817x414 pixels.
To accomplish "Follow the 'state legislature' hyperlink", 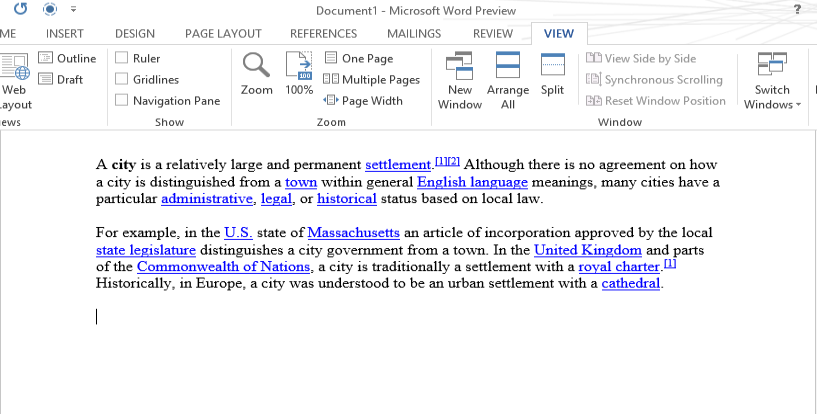I will click(146, 250).
